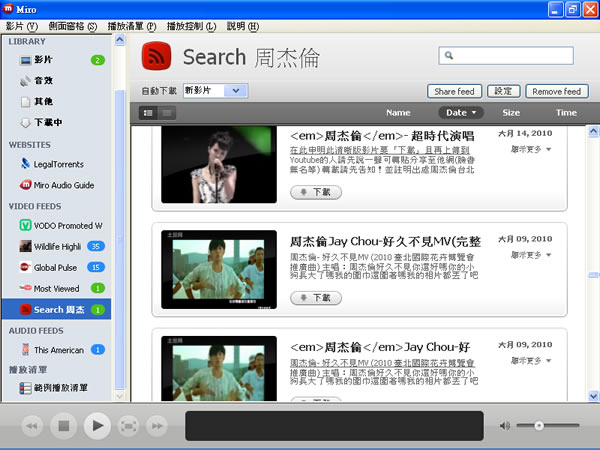Open the 影片 video library icon
600x450 pixels.
[x=26, y=60]
